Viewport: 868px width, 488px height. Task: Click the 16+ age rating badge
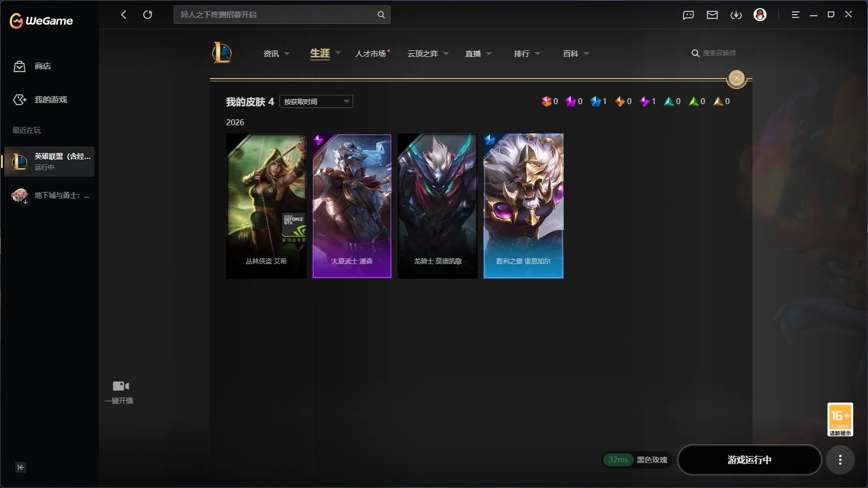[x=840, y=419]
